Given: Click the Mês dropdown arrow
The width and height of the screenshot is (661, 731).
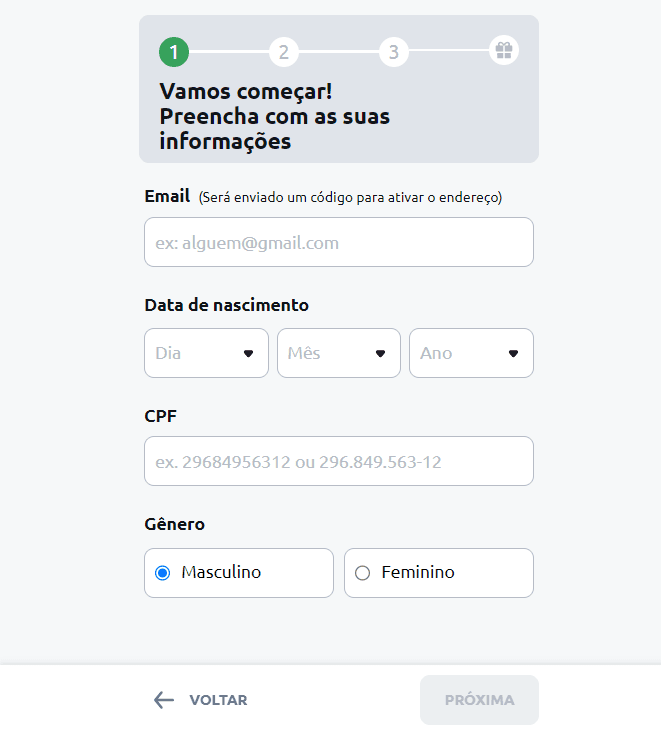Looking at the screenshot, I should coord(380,353).
